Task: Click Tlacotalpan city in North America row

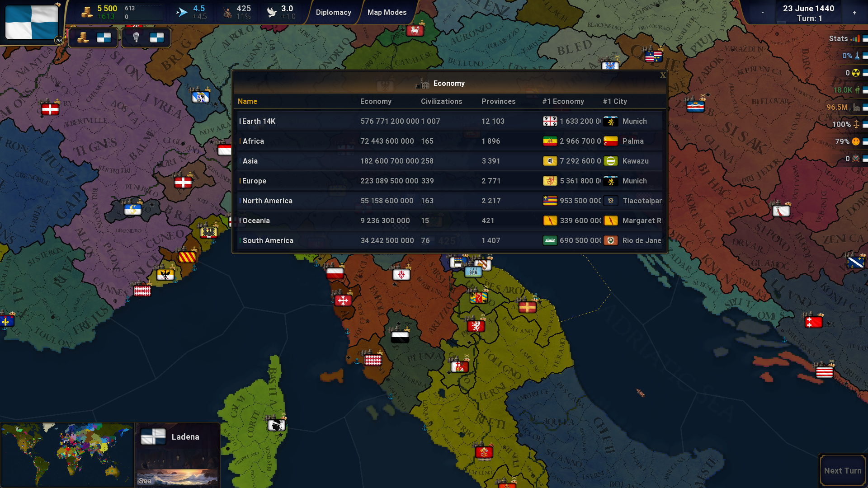Action: point(642,201)
